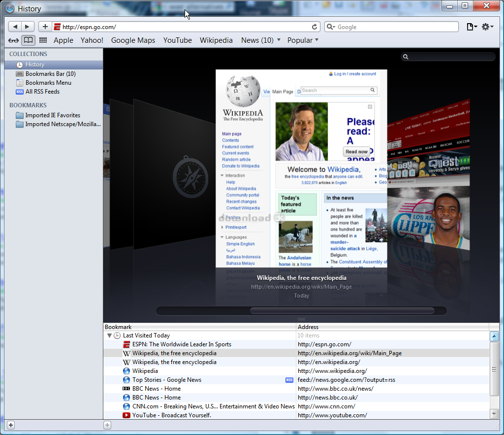Click the Wikipedia page preview in Cover Flow

(x=301, y=168)
